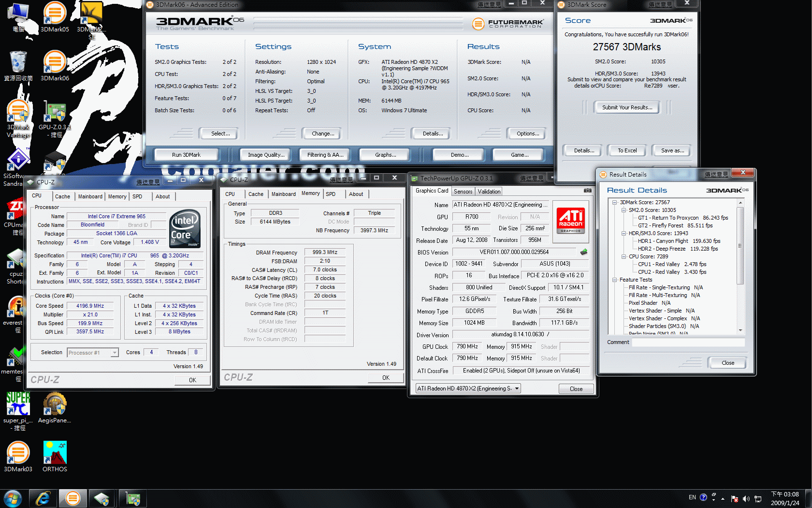The height and width of the screenshot is (508, 812).
Task: Open the 3DMark06 desktop shortcut
Action: [x=55, y=65]
